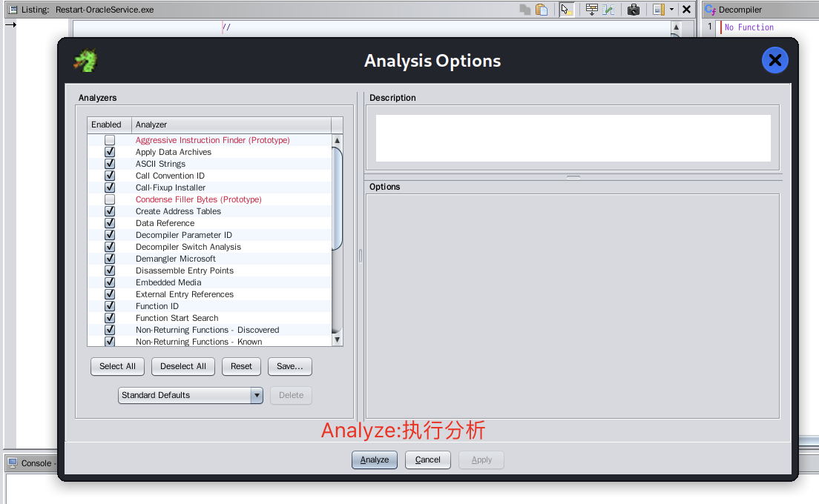819x504 pixels.
Task: Click the Analyzer column header
Action: coord(231,125)
